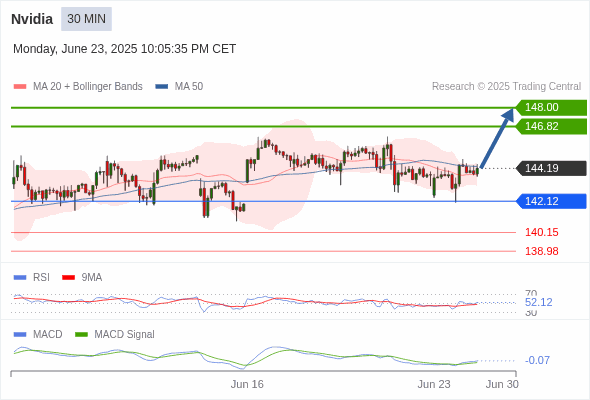This screenshot has width=590, height=400.
Task: Click the 30 MIN timeframe badge
Action: (86, 19)
